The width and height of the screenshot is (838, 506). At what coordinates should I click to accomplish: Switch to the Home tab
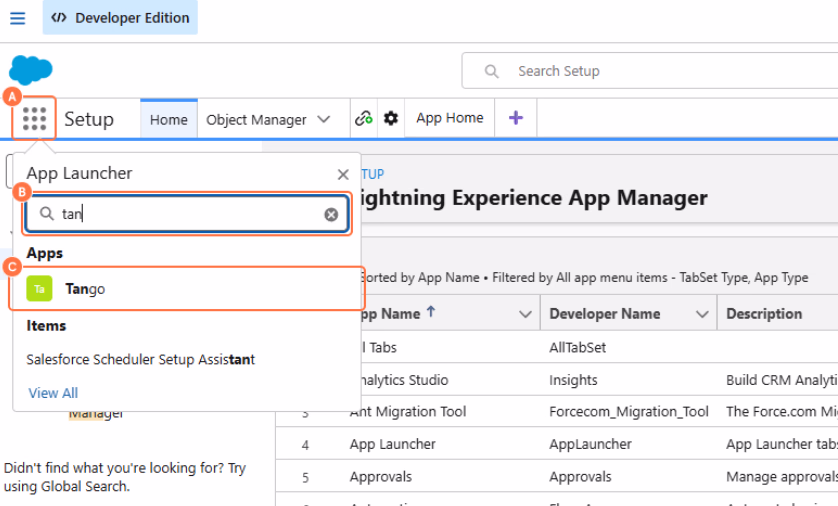[169, 120]
